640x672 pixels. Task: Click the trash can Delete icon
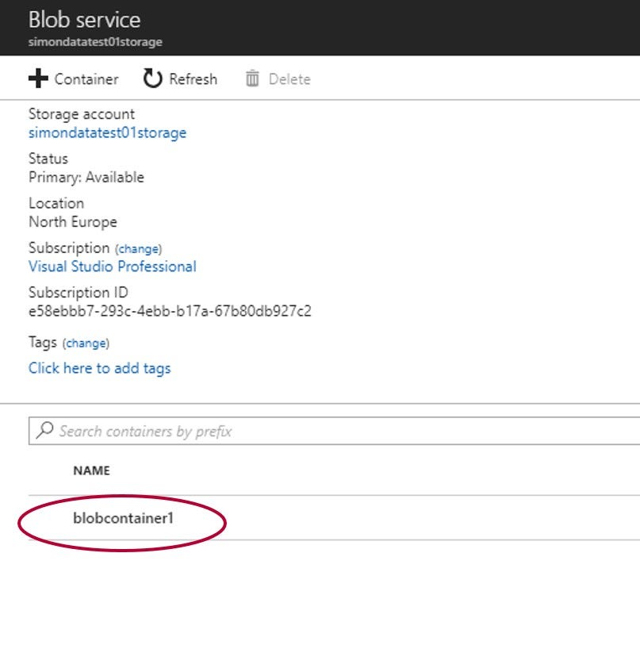tap(252, 79)
